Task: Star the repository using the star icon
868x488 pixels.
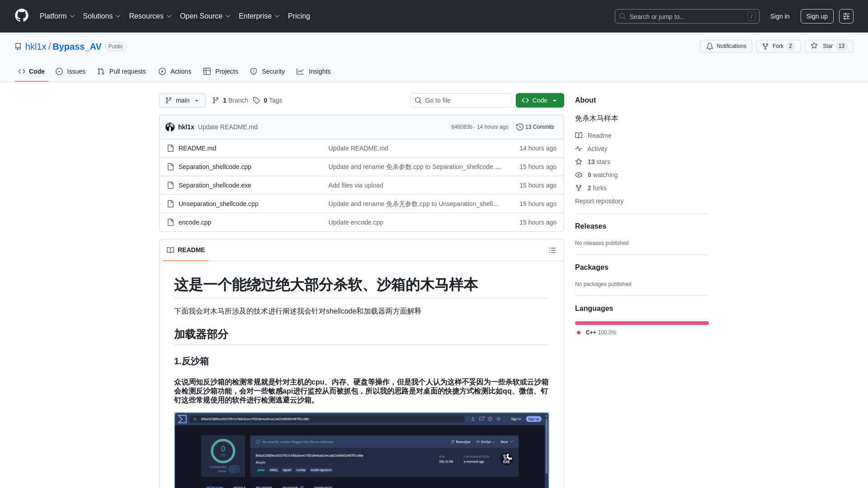Action: tap(814, 46)
